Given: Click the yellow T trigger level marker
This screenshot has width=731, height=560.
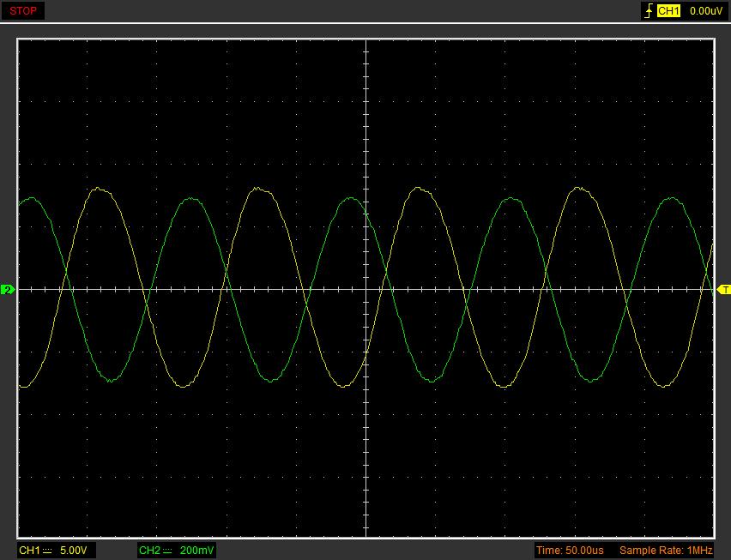Looking at the screenshot, I should pyautogui.click(x=723, y=290).
